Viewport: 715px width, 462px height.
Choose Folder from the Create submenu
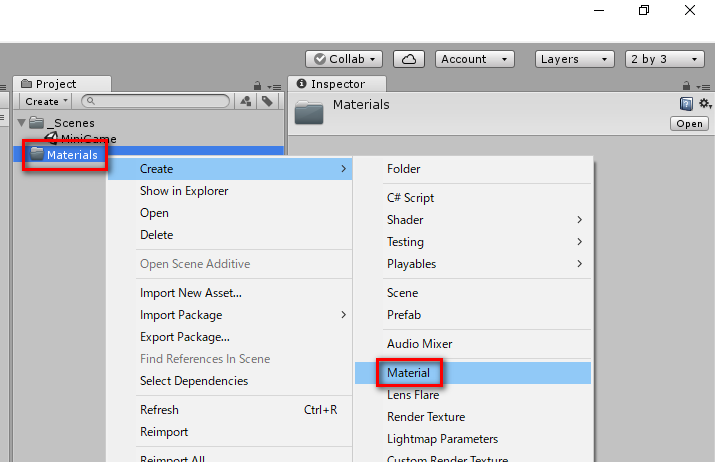pyautogui.click(x=473, y=169)
